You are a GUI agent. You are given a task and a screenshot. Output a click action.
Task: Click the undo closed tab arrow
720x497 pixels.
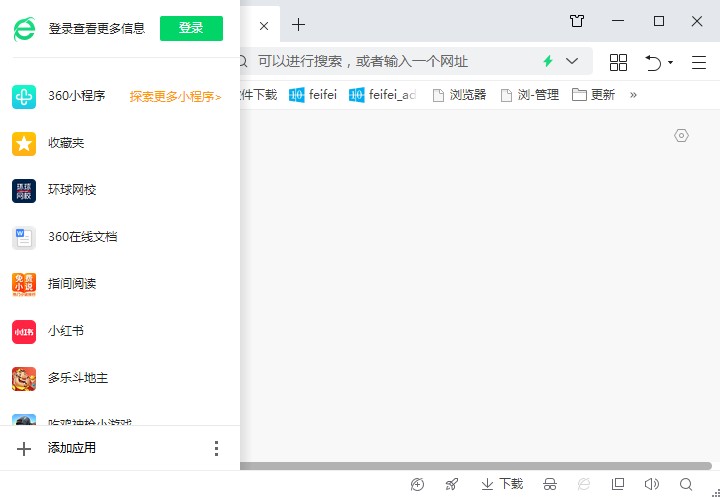(x=653, y=62)
